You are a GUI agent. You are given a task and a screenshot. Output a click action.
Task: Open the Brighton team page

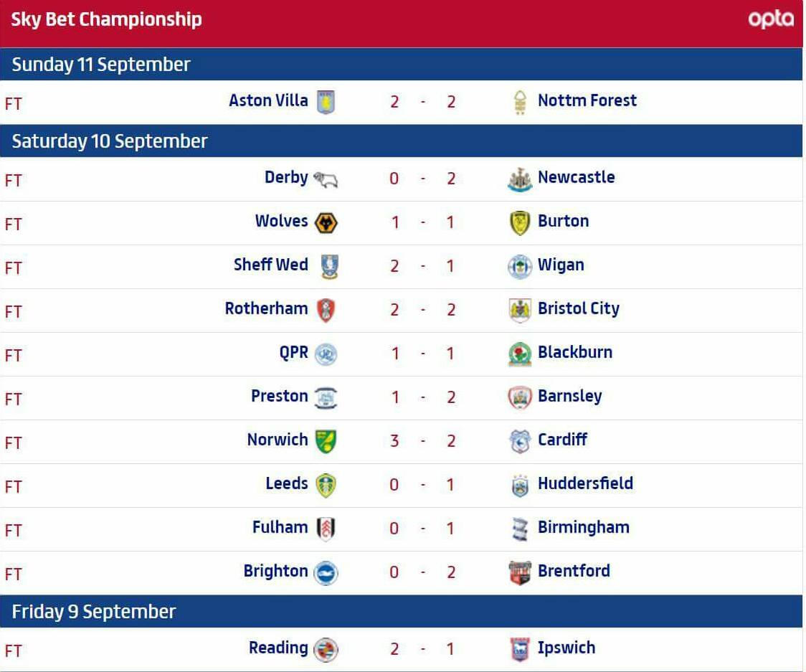(275, 571)
